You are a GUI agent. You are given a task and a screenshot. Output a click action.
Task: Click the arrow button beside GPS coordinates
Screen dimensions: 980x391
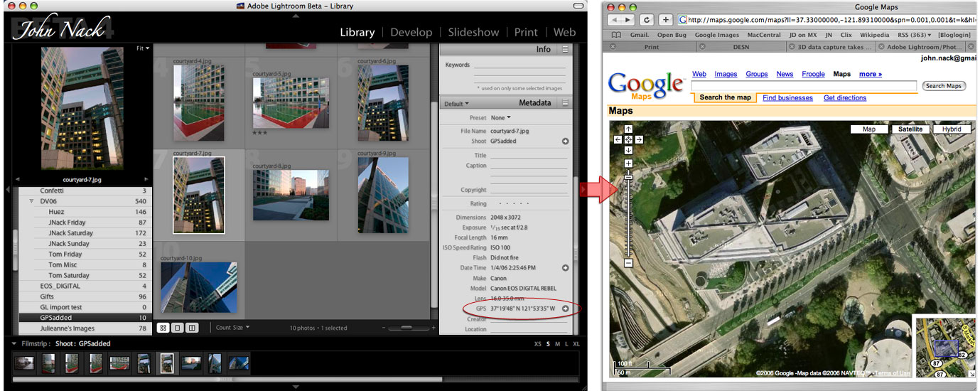click(566, 309)
